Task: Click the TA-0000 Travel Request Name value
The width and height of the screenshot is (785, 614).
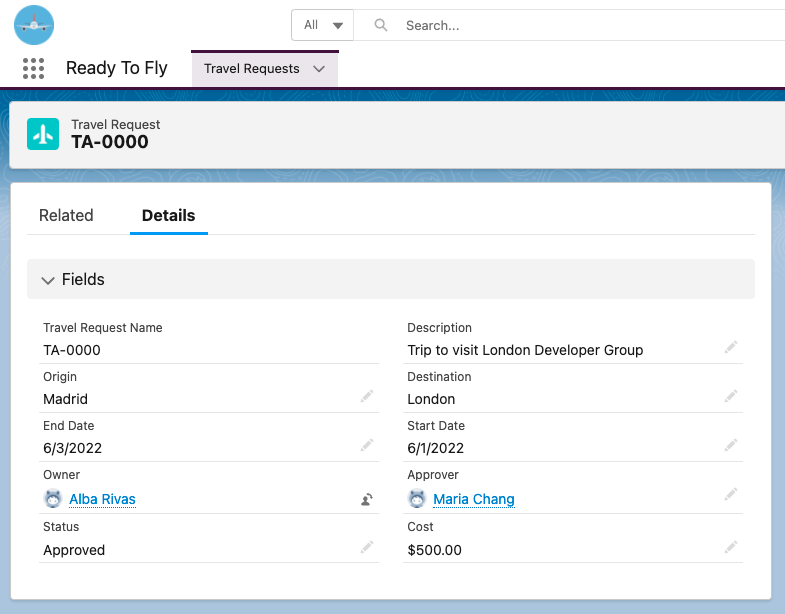Action: [72, 350]
